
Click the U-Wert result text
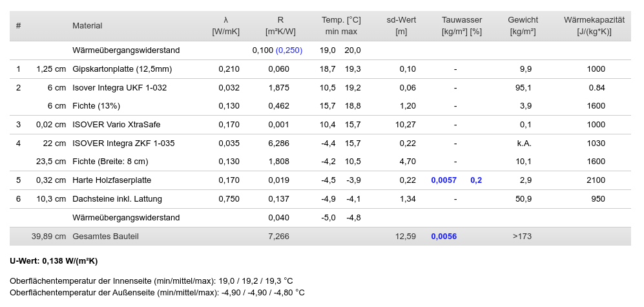point(54,261)
